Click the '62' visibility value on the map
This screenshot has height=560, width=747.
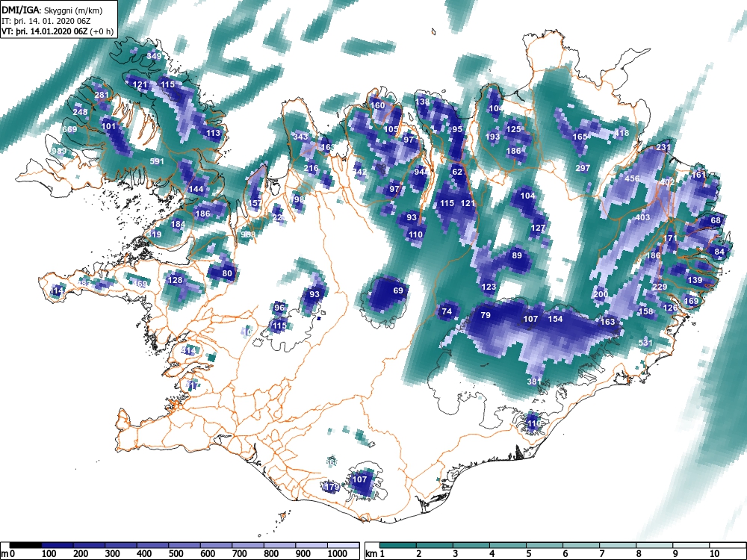pos(457,172)
